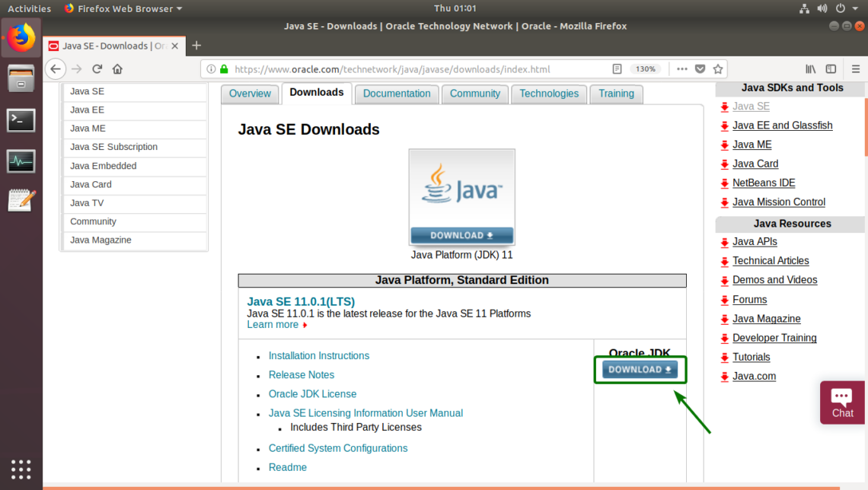868x490 pixels.
Task: Open the Readme link
Action: (287, 467)
